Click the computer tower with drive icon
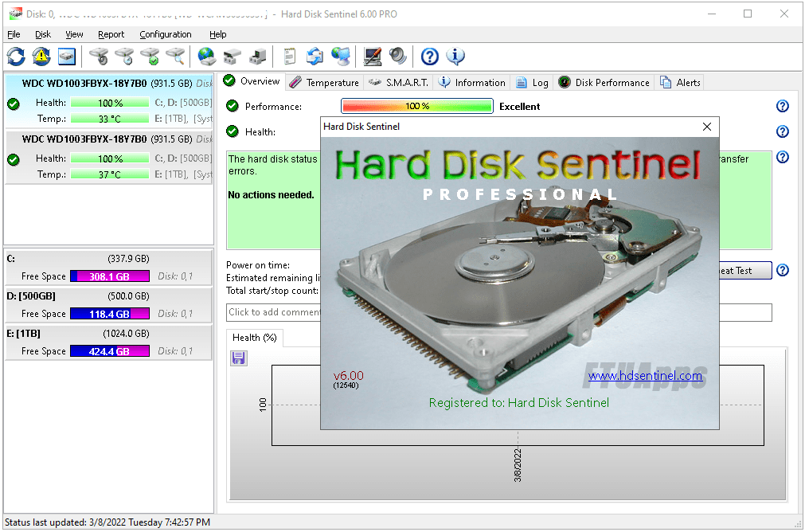The image size is (805, 532). coord(258,57)
